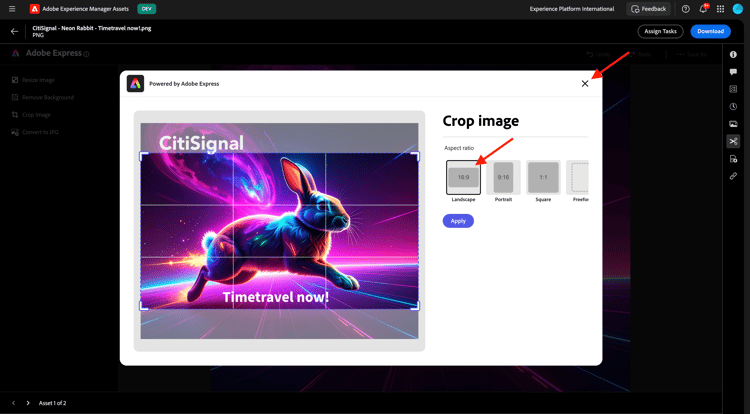
Task: Close the Crop image dialog
Action: [x=585, y=84]
